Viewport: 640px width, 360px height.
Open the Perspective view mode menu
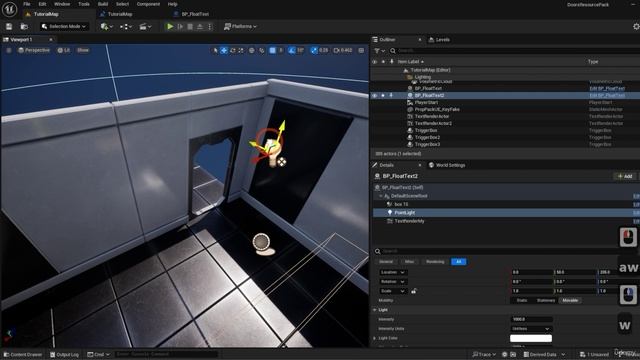(34, 50)
